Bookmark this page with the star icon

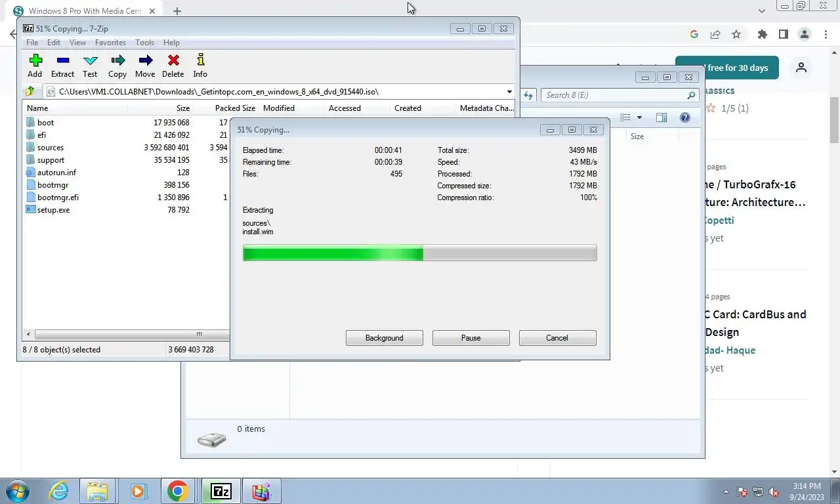pyautogui.click(x=736, y=34)
